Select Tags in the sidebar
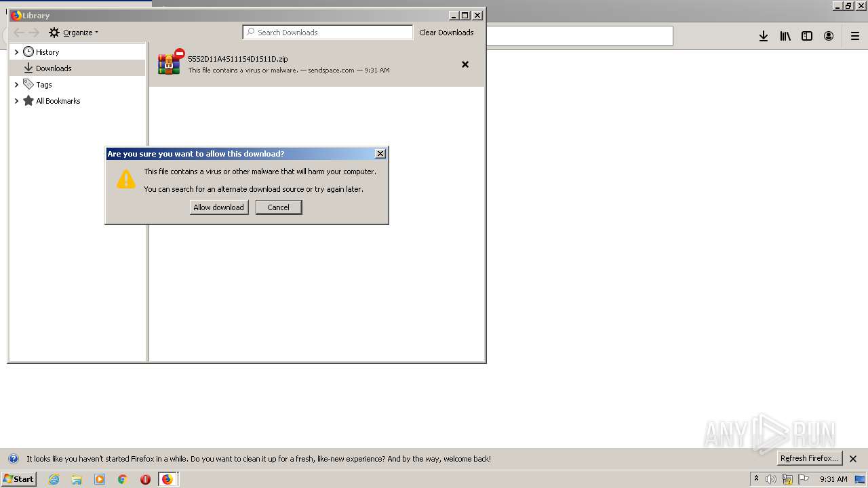868x488 pixels. tap(44, 85)
